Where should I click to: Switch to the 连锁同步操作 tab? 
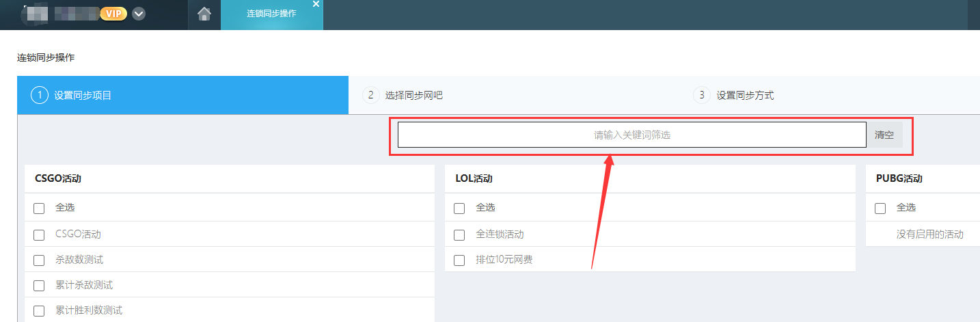271,15
